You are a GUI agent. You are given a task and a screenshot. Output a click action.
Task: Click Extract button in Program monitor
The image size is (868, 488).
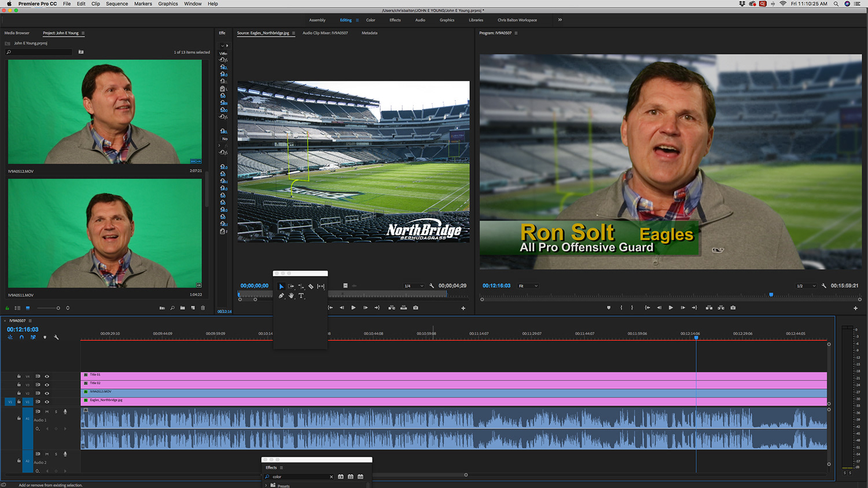click(721, 307)
